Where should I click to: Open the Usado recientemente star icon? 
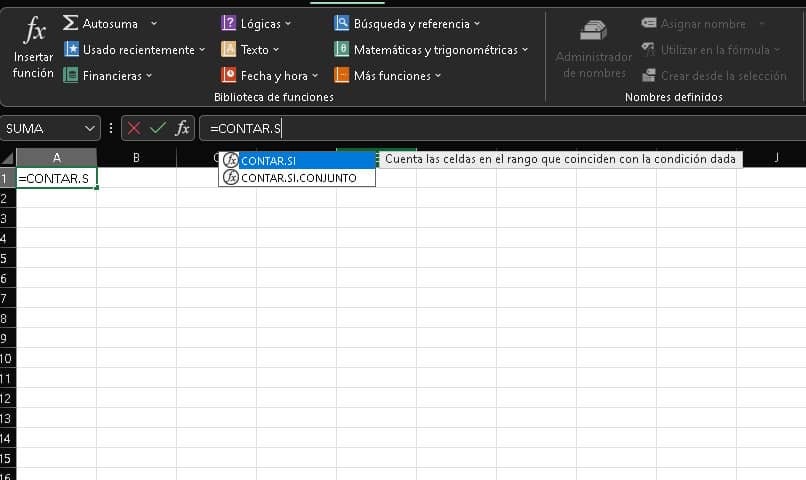71,49
